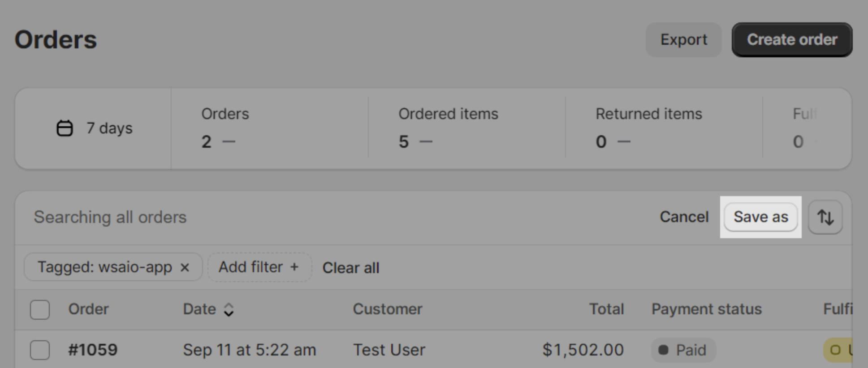Screen dimensions: 868x368
Task: Open the 7 days date range selector
Action: tap(93, 128)
